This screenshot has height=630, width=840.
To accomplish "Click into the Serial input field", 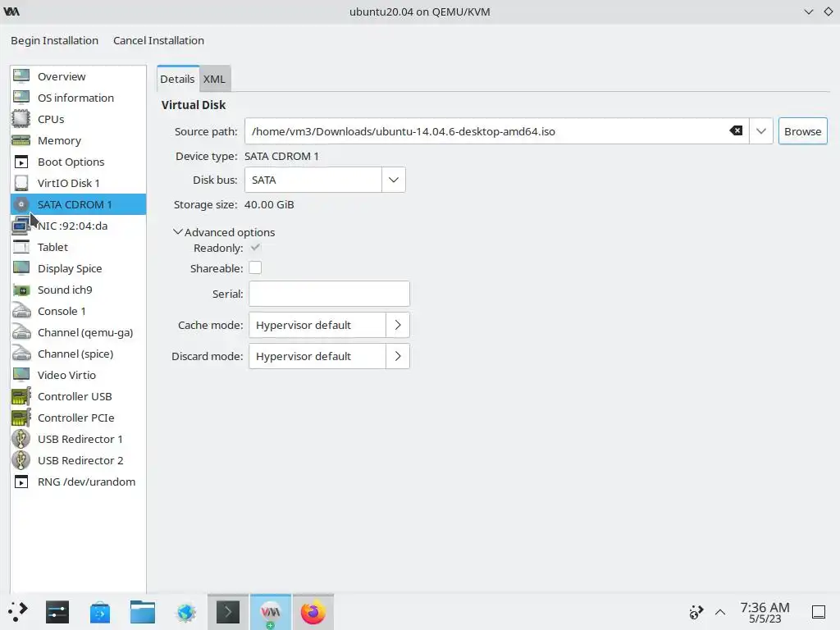I will point(329,294).
